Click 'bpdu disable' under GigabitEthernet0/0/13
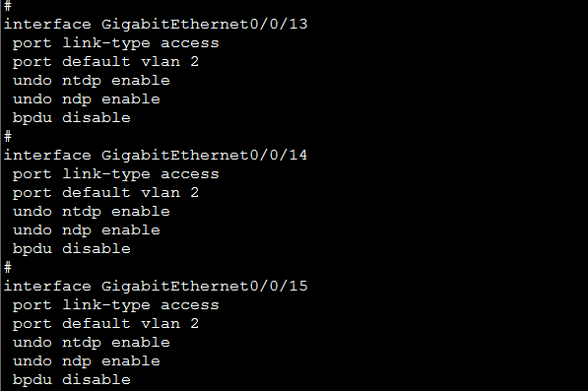588x391 pixels. pyautogui.click(x=72, y=118)
